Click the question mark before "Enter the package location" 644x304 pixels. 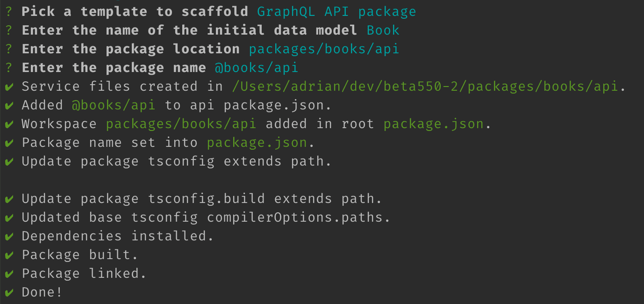coord(9,49)
